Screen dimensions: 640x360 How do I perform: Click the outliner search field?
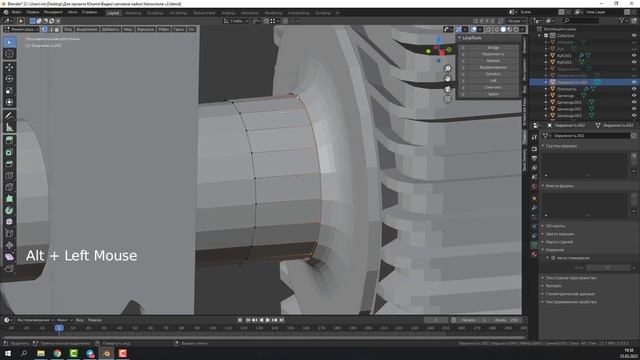coord(582,20)
